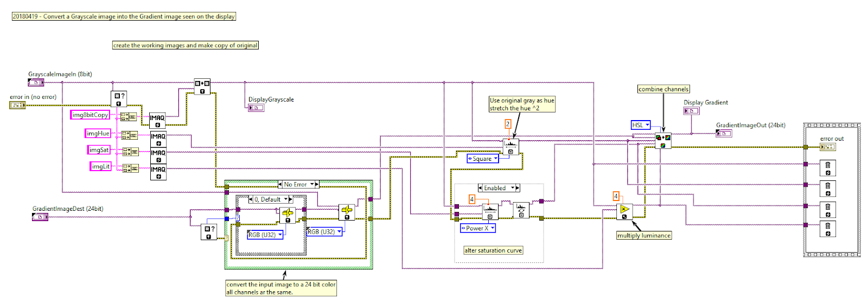Click next arrow on No Error case selector
This screenshot has height=301, width=868.
(317, 184)
